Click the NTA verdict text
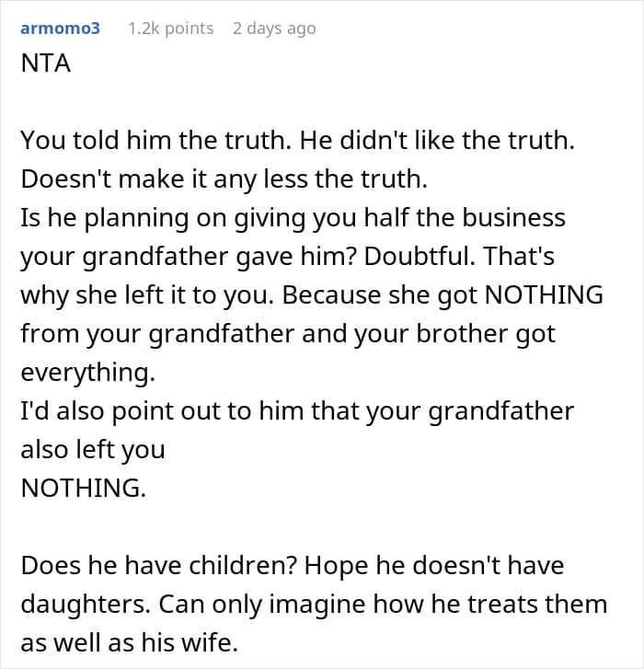 click(46, 67)
